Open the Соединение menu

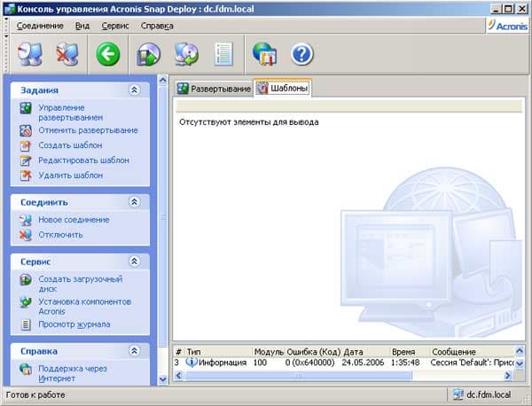[x=40, y=26]
